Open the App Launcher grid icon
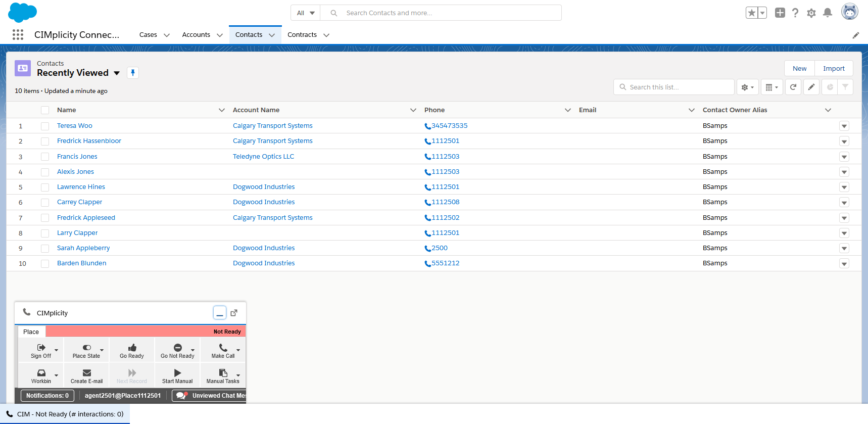The width and height of the screenshot is (868, 424). tap(18, 34)
